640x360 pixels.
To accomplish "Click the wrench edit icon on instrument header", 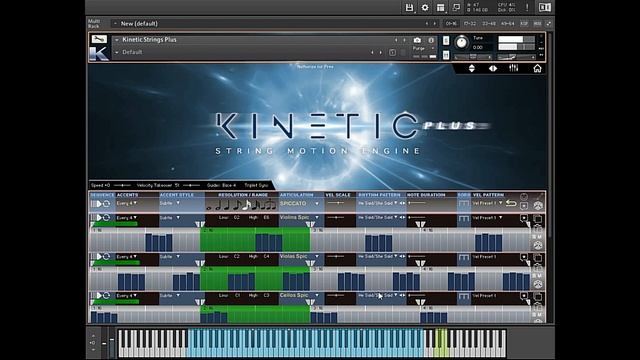I will pyautogui.click(x=99, y=39).
